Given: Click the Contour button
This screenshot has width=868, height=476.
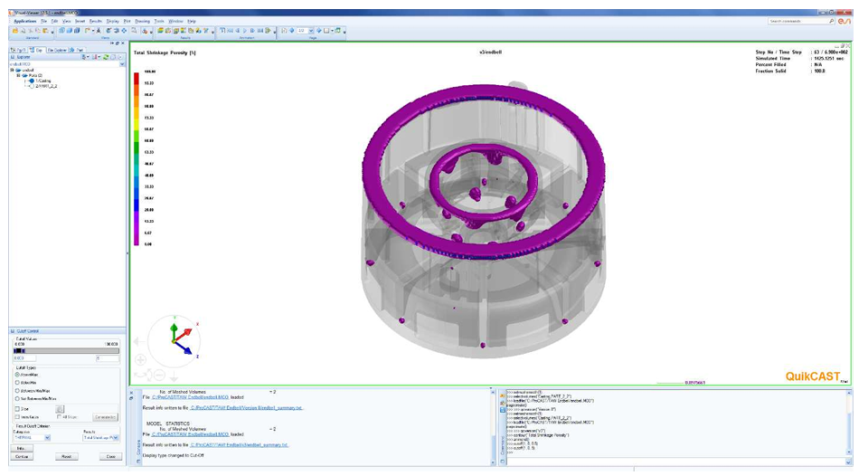Looking at the screenshot, I should click(x=22, y=457).
